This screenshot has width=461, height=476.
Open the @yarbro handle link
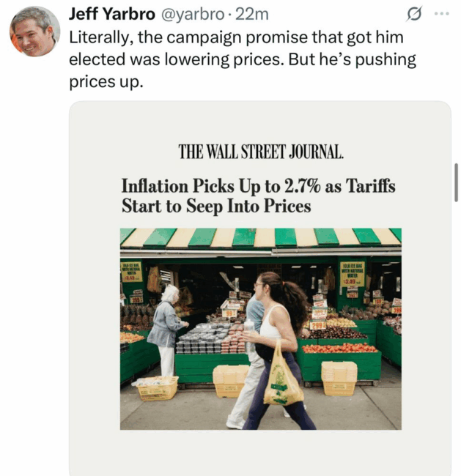(192, 14)
